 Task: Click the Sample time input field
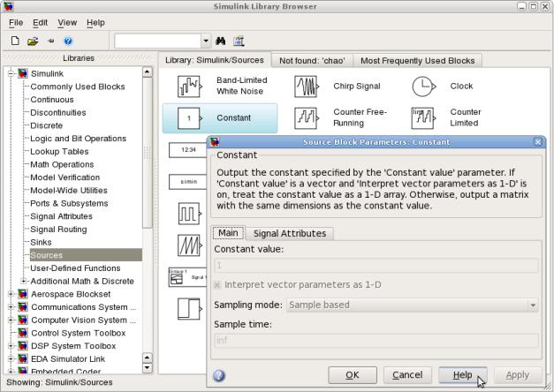pyautogui.click(x=376, y=341)
